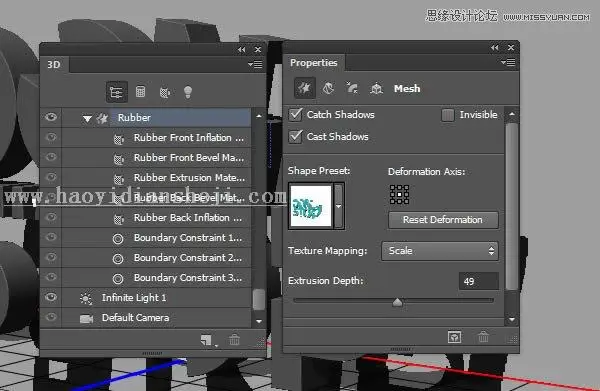Click the 3D panel scrollbar thumb

point(259,300)
